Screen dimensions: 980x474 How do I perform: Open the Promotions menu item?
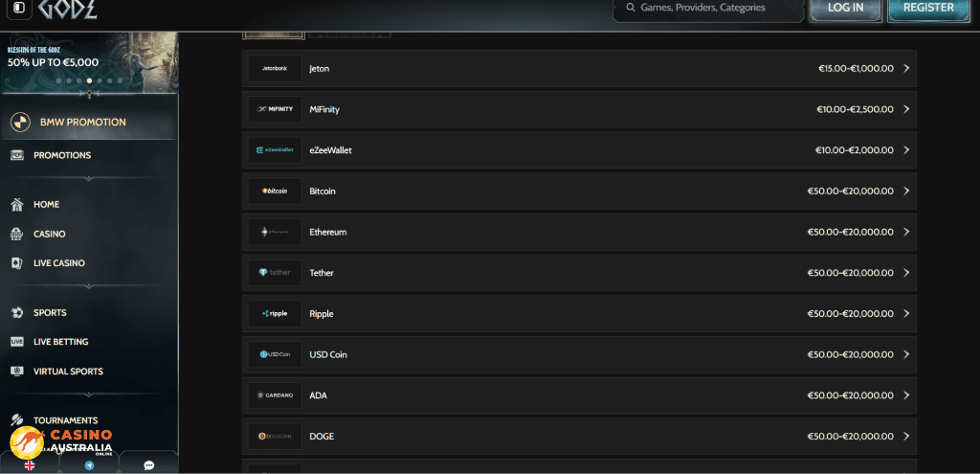pos(62,155)
